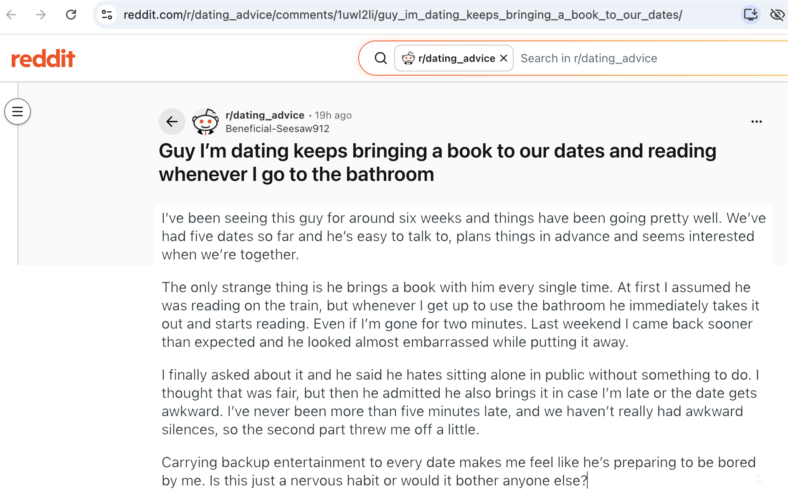
Task: Open the r/dating_advice community link
Action: pyautogui.click(x=265, y=115)
